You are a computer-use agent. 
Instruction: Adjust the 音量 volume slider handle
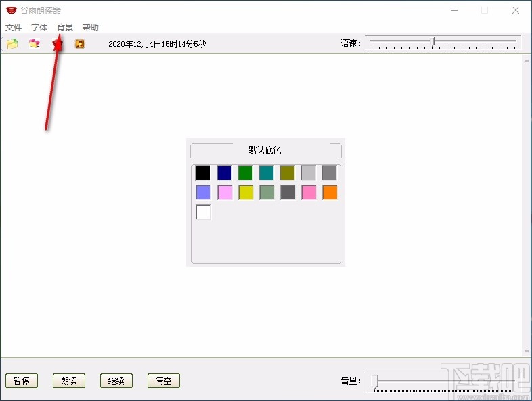(376, 381)
